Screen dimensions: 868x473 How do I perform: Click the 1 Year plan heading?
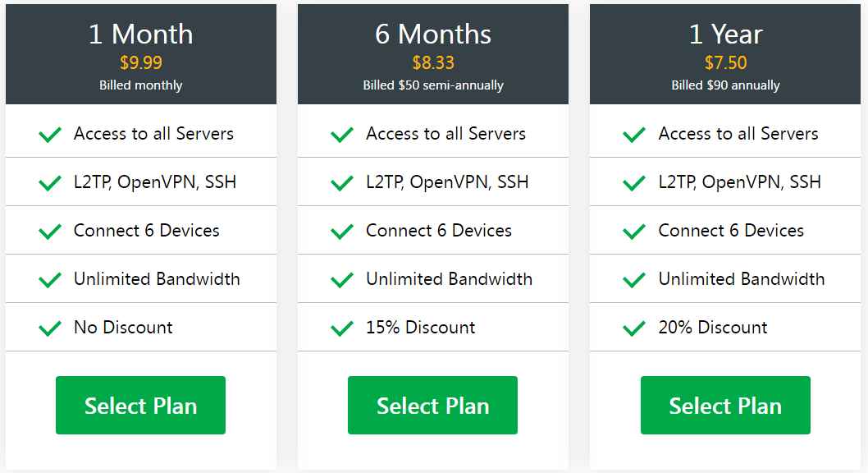tap(725, 34)
